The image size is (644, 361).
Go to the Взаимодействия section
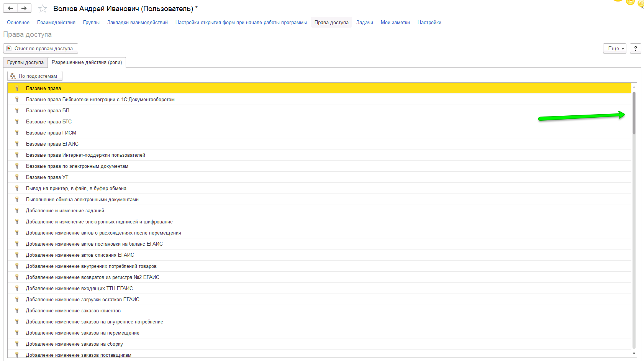click(x=56, y=23)
